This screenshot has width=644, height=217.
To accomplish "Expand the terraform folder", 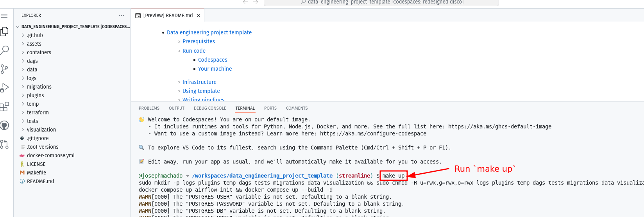I will (x=38, y=112).
